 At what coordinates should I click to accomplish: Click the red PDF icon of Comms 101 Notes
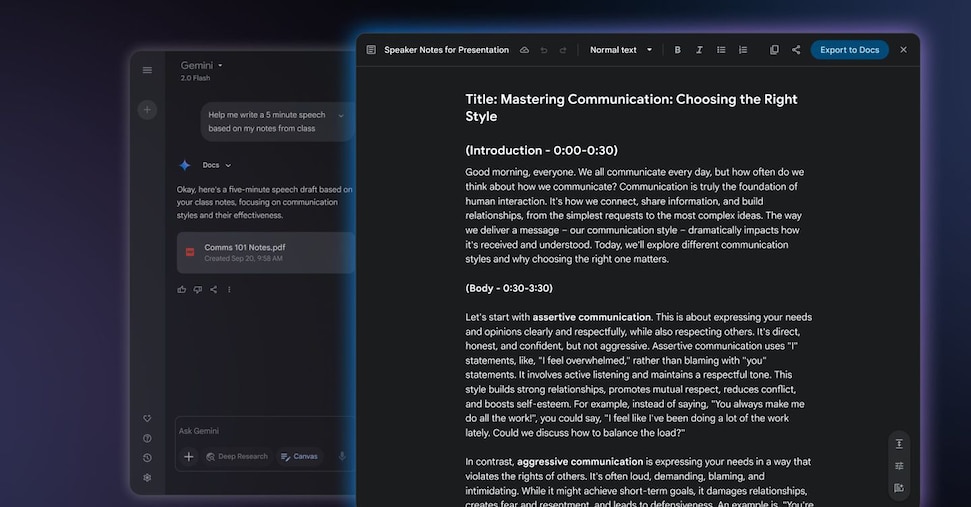click(190, 252)
